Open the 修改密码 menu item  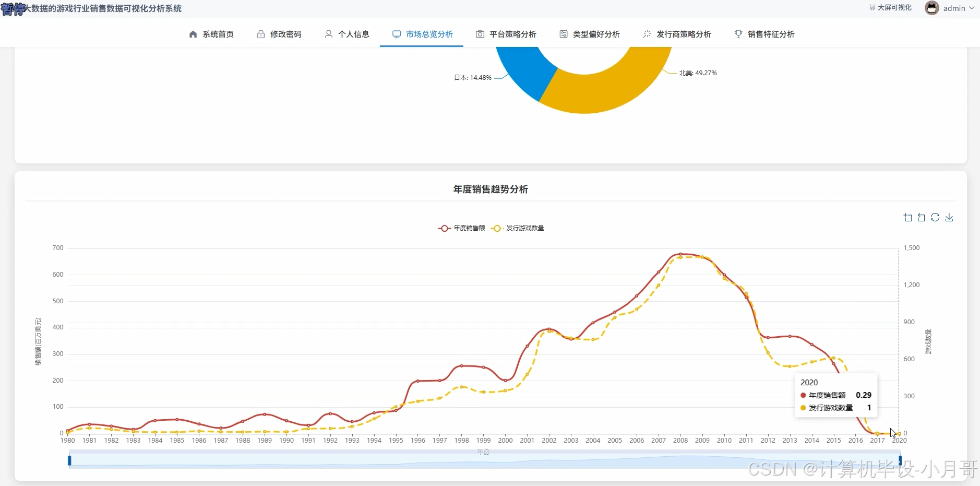(x=279, y=34)
